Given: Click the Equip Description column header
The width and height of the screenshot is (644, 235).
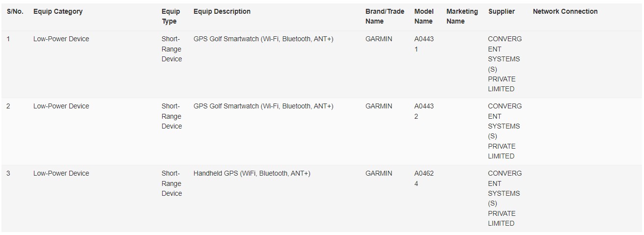Looking at the screenshot, I should coord(222,11).
